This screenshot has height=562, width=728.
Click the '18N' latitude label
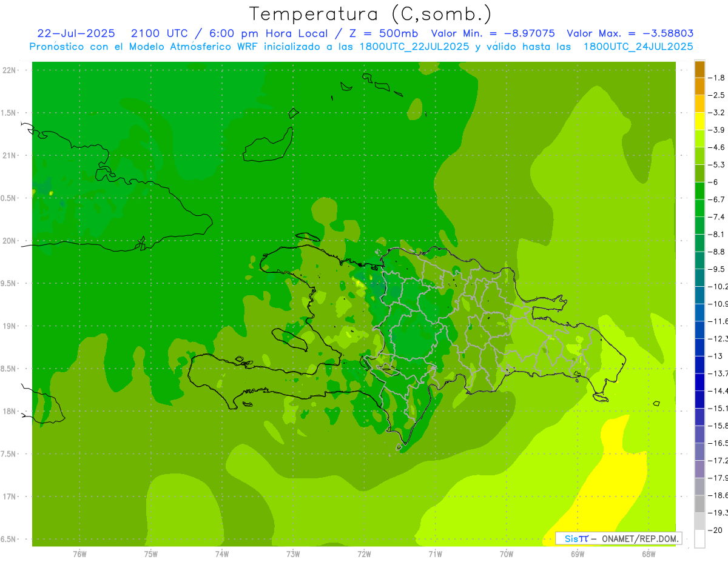10,412
